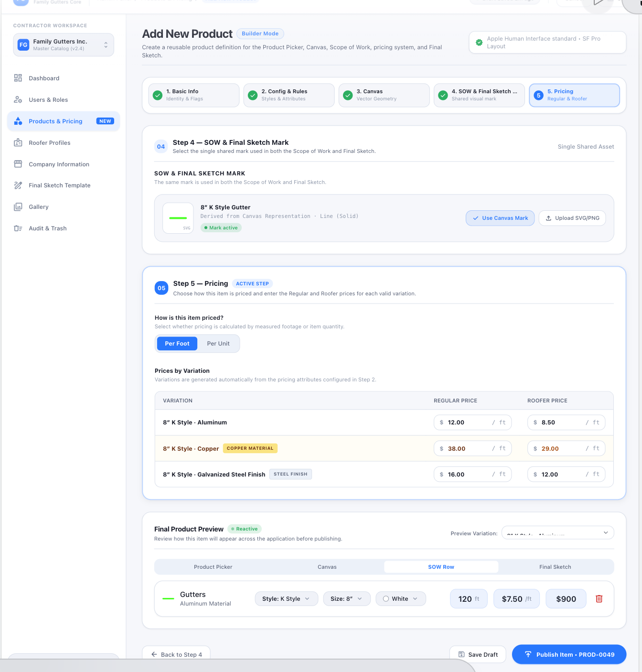Switch to the Final Sketch preview tab
This screenshot has height=672, width=642.
click(x=555, y=567)
